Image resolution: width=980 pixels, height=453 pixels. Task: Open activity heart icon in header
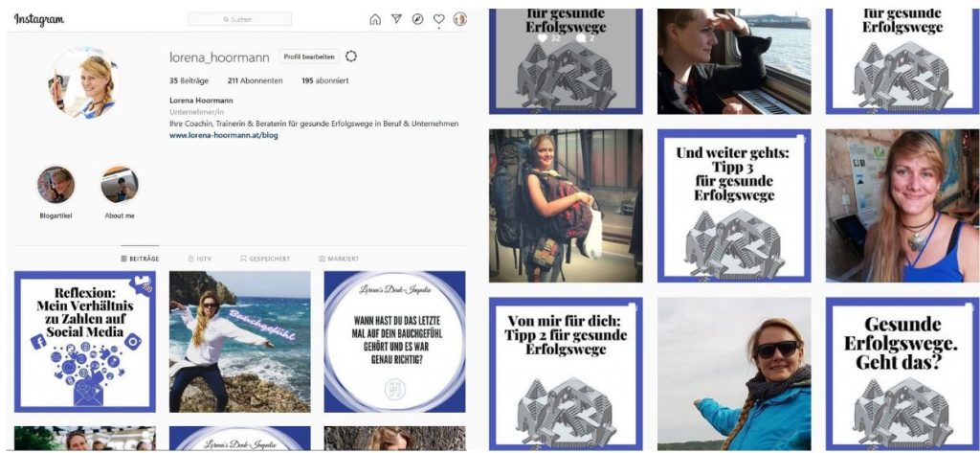[x=438, y=19]
